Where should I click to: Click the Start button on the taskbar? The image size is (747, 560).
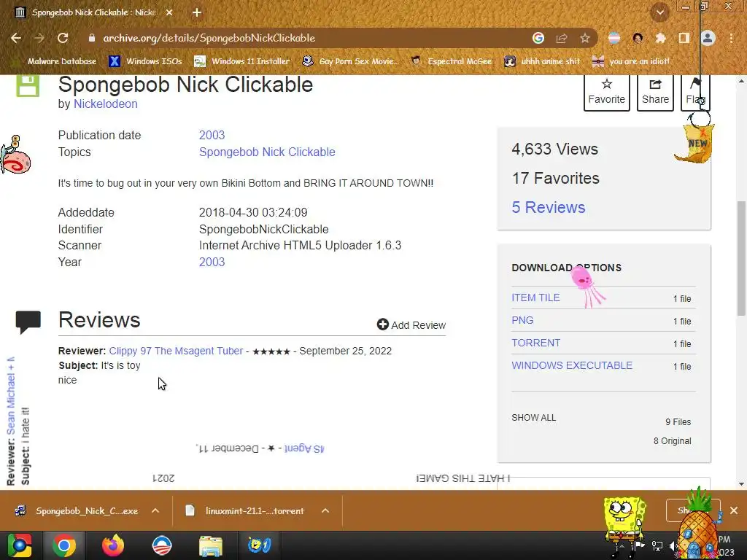pyautogui.click(x=19, y=545)
